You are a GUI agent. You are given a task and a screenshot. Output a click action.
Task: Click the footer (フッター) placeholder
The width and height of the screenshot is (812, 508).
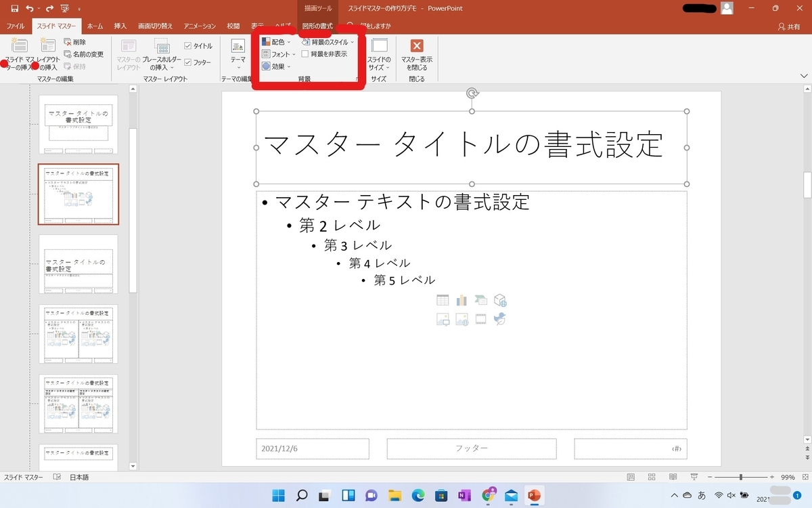(472, 448)
